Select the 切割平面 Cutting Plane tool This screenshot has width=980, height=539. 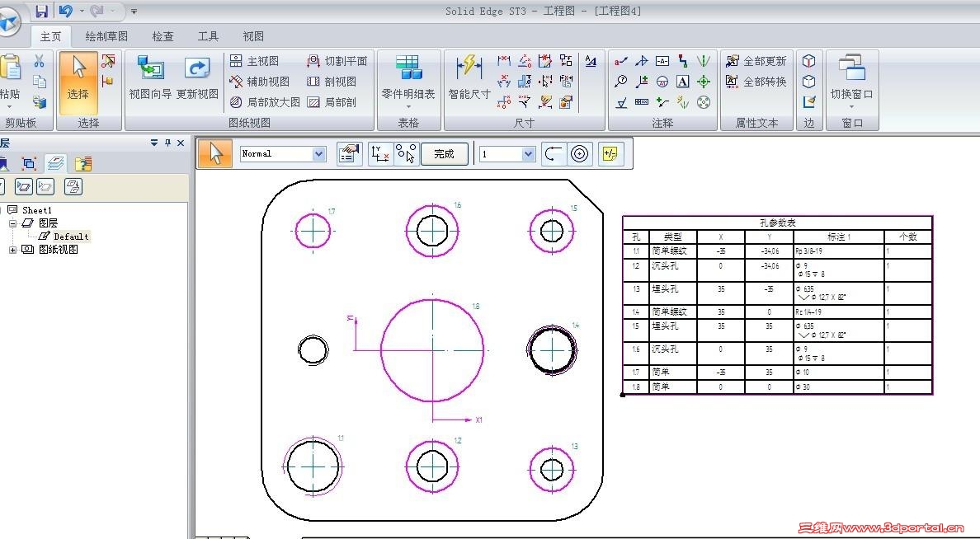tap(337, 61)
